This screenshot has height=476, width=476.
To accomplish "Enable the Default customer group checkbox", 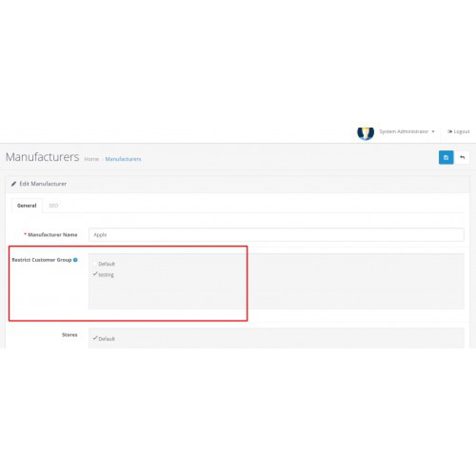I will pyautogui.click(x=94, y=263).
